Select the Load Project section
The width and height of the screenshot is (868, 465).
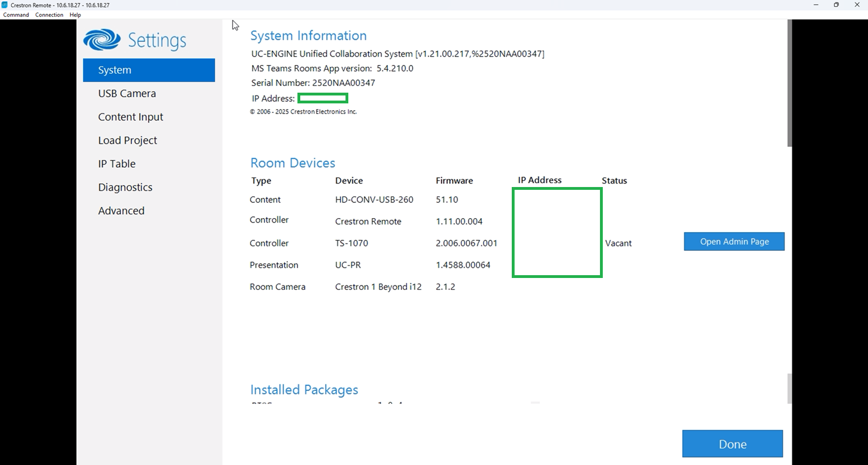point(127,140)
